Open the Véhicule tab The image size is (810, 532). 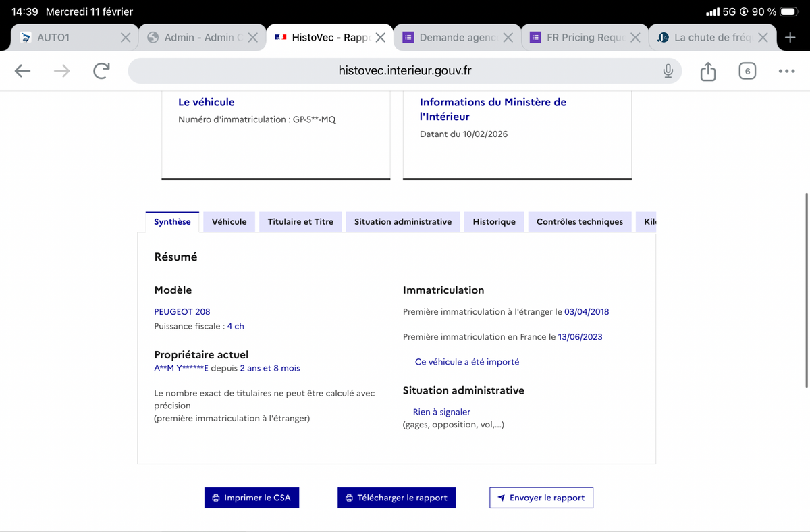[229, 222]
